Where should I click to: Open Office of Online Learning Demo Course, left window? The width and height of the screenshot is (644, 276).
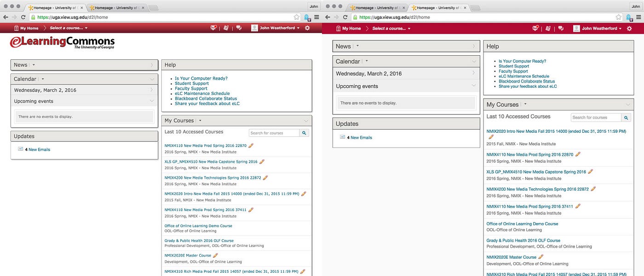[198, 226]
